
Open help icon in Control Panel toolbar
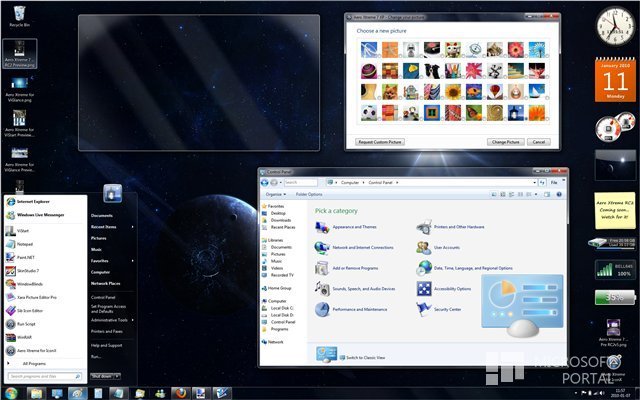pos(559,194)
